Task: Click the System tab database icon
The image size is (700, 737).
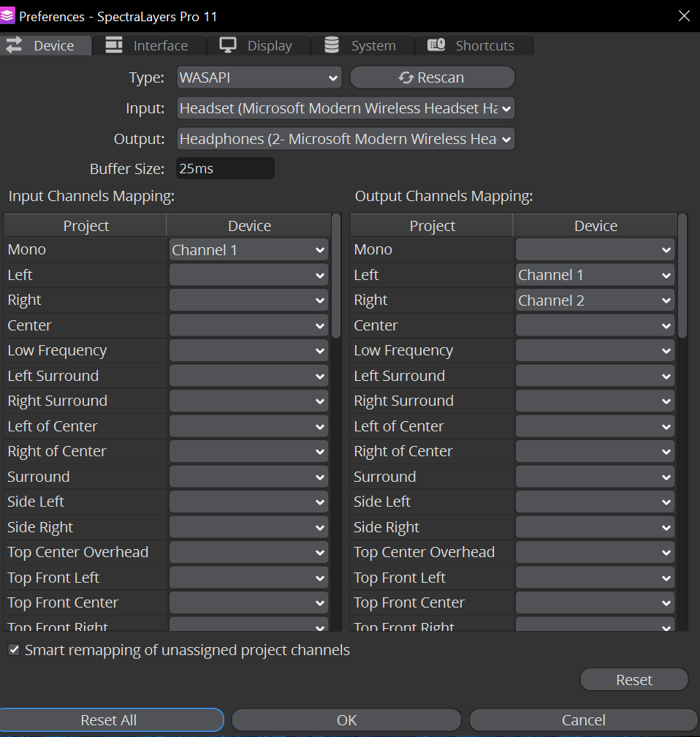Action: point(332,45)
